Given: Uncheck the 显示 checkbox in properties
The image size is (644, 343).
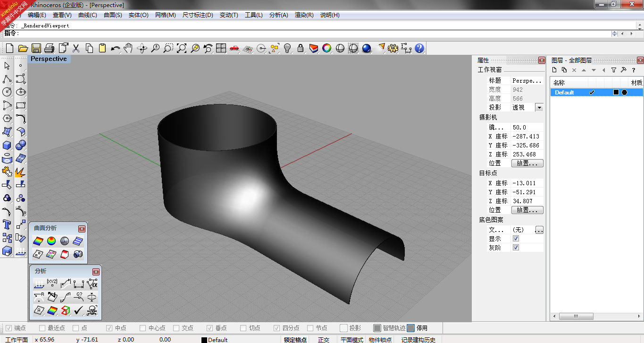Looking at the screenshot, I should [516, 239].
